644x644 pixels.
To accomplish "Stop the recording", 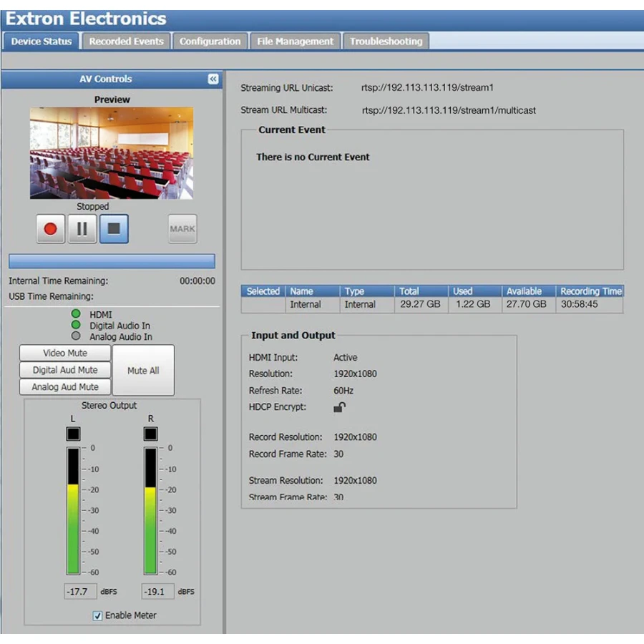I will click(x=114, y=229).
